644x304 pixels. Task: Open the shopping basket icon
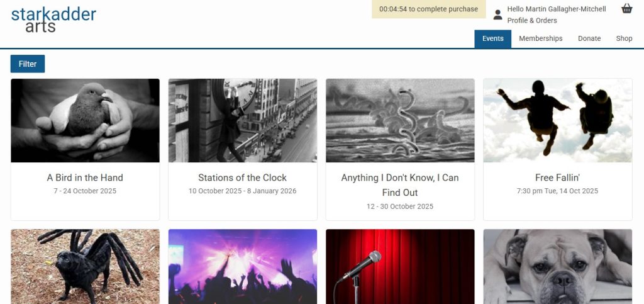point(627,9)
